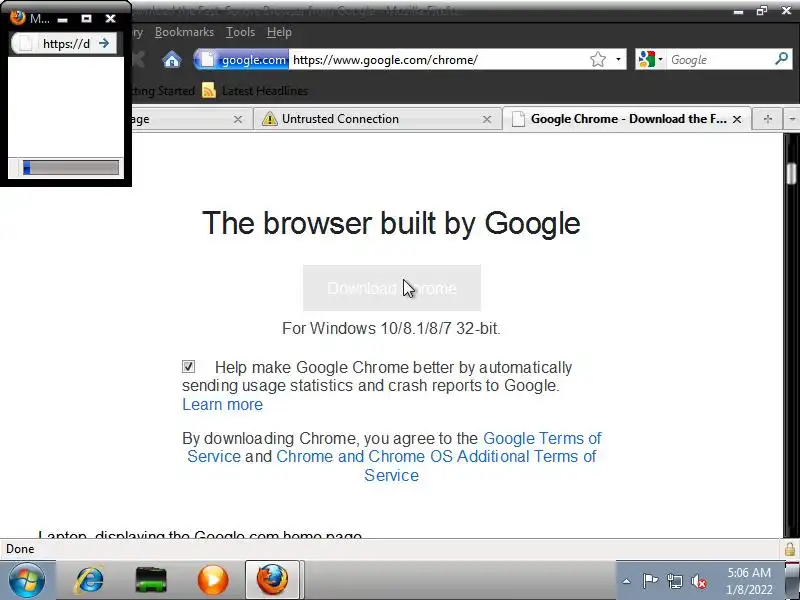Click the padlock icon in the status bar

(789, 549)
